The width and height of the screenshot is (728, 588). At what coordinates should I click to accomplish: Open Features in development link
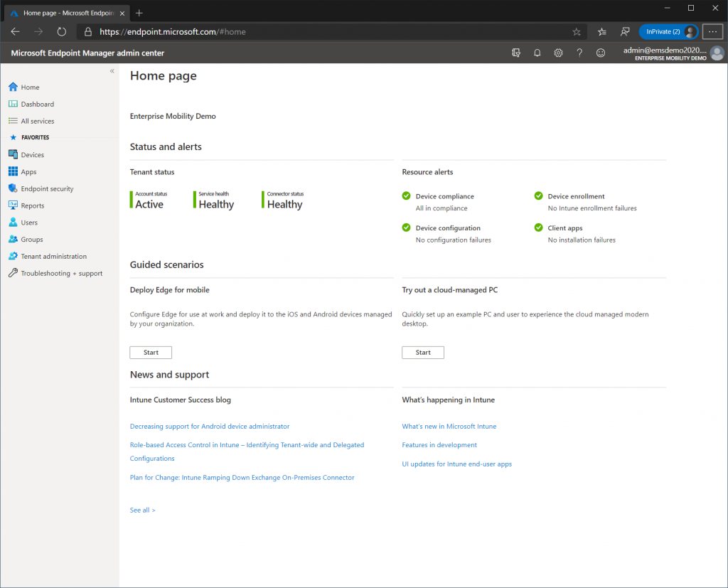[439, 444]
